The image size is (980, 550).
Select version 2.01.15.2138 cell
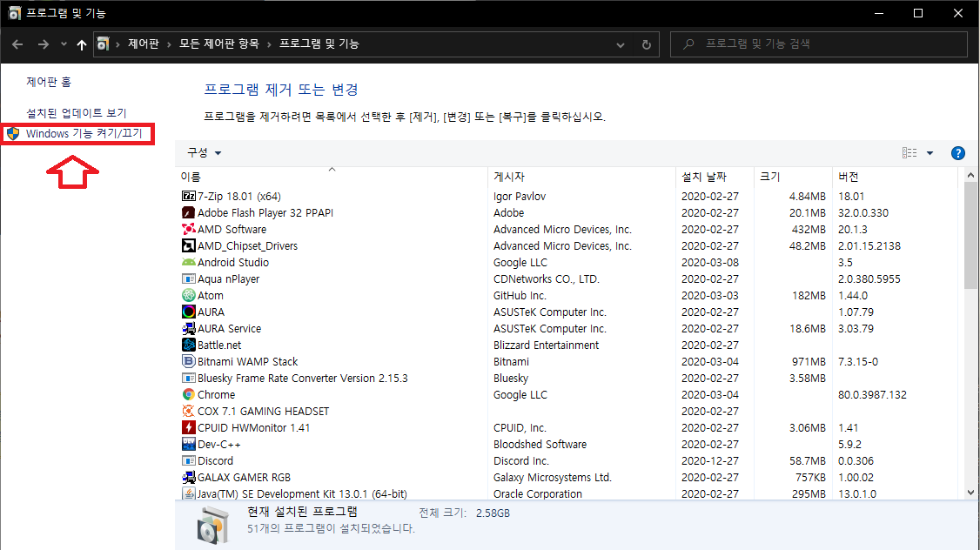click(869, 246)
